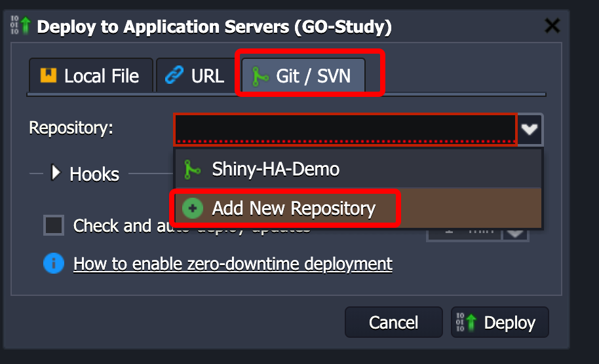This screenshot has height=364, width=599.
Task: Click the Git icon beside Shiny-HA-Demo
Action: 192,170
